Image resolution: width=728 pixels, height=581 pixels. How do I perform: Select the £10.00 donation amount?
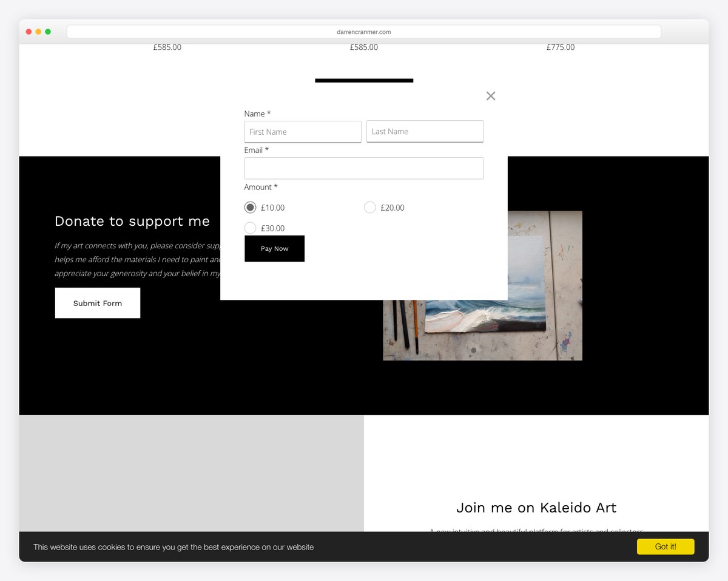[x=250, y=207]
